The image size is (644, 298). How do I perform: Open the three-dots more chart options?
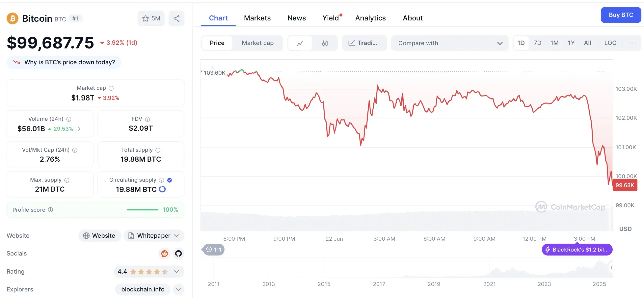633,43
